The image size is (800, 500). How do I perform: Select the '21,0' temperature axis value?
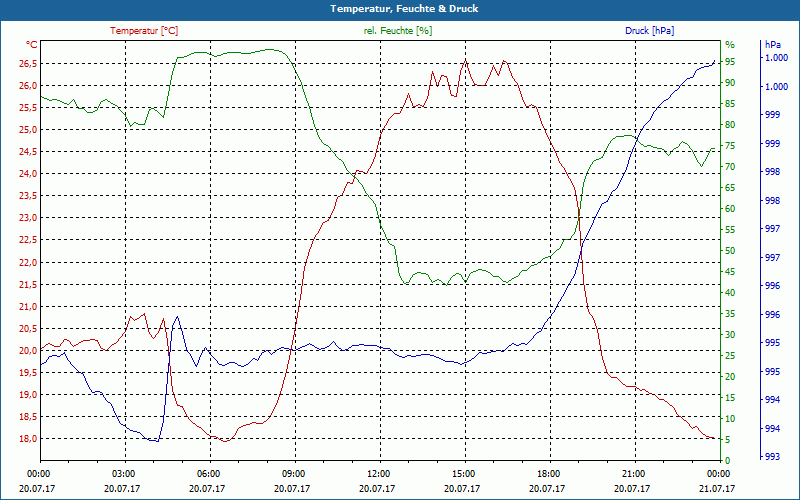coord(28,307)
